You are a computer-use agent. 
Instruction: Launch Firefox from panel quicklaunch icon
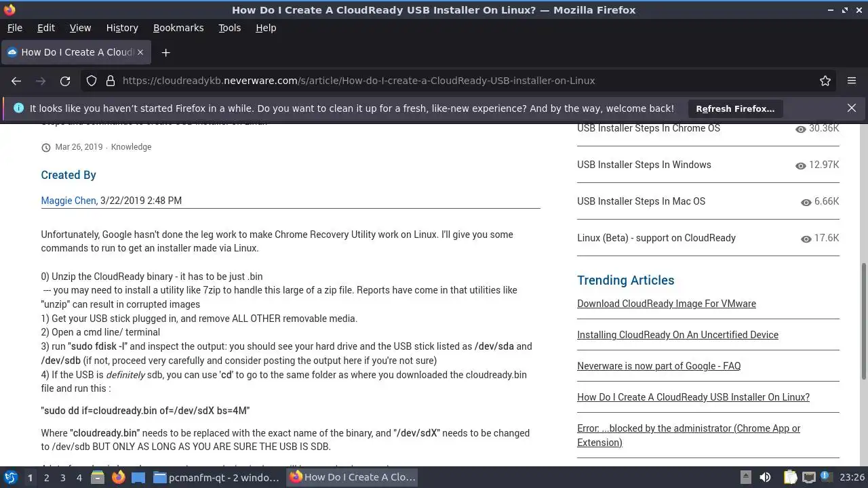(x=118, y=477)
